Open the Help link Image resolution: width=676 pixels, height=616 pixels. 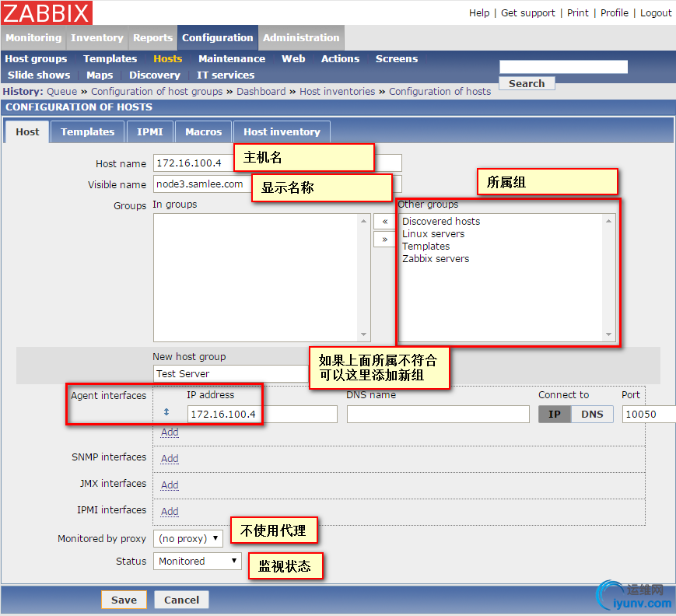pyautogui.click(x=479, y=13)
